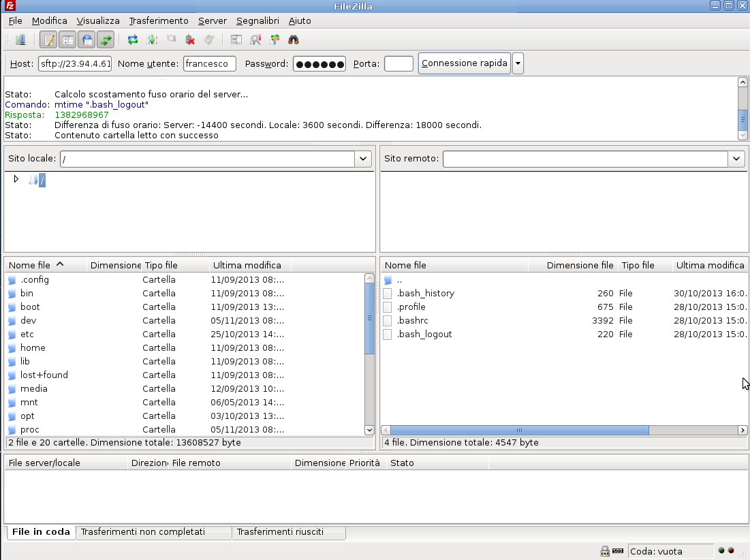
Task: Click the Connessione rapida button
Action: [465, 63]
